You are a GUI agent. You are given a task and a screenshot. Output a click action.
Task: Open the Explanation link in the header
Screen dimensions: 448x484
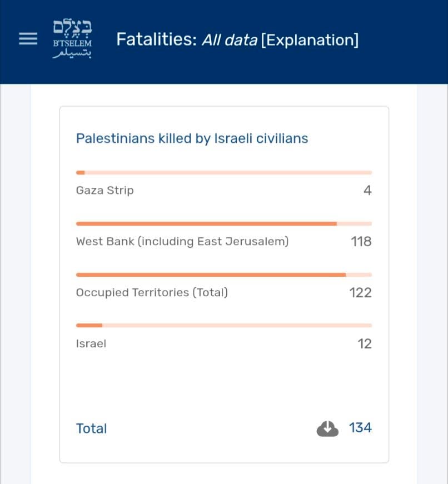(x=310, y=40)
